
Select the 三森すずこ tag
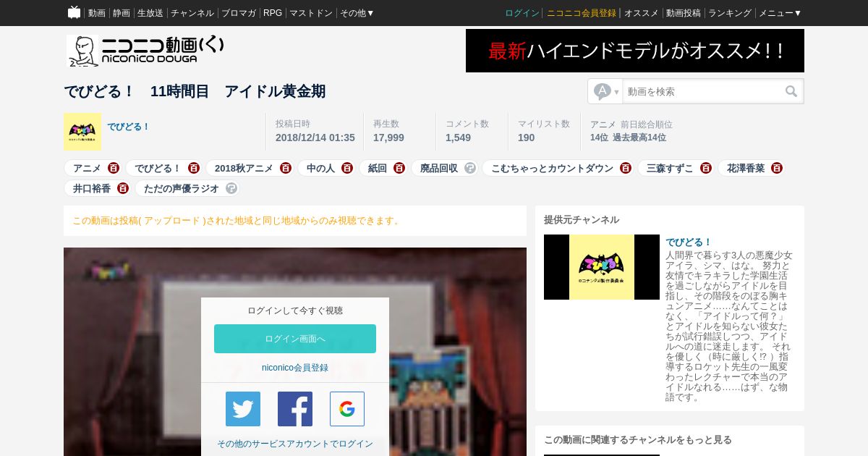point(670,168)
